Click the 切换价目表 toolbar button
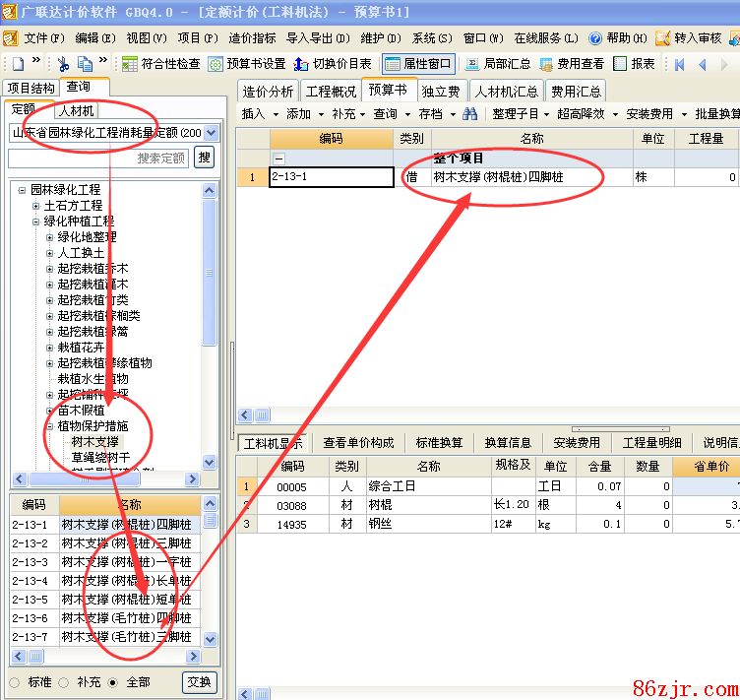The width and height of the screenshot is (740, 700). click(333, 64)
